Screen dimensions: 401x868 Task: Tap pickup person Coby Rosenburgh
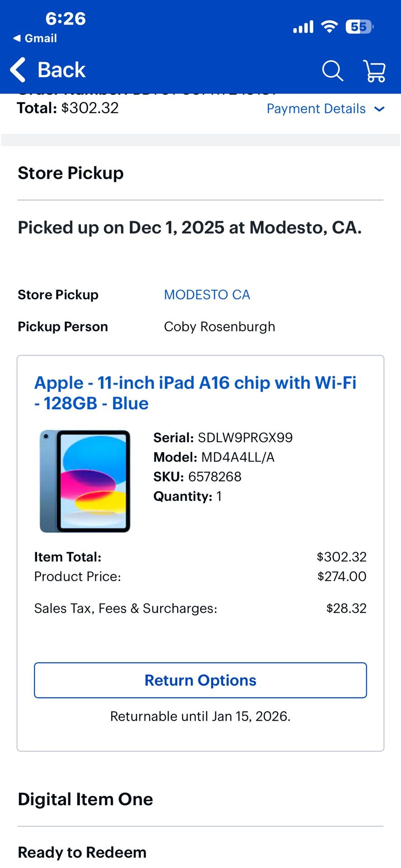219,326
